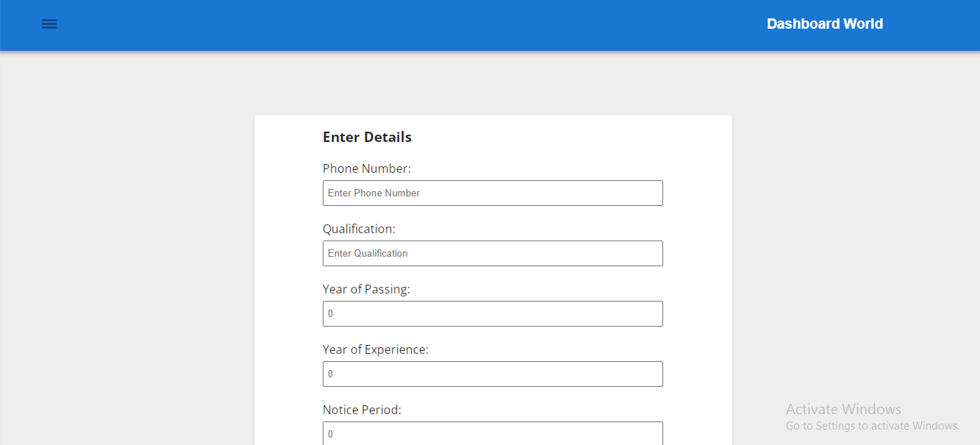Click the white form card background
The image size is (980, 445).
tap(698, 147)
